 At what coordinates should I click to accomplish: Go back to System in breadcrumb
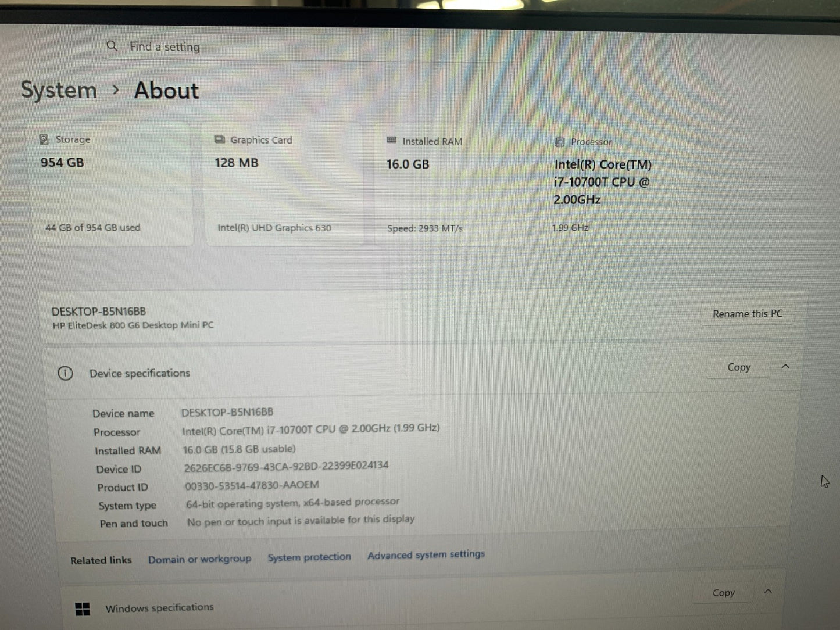pos(59,90)
